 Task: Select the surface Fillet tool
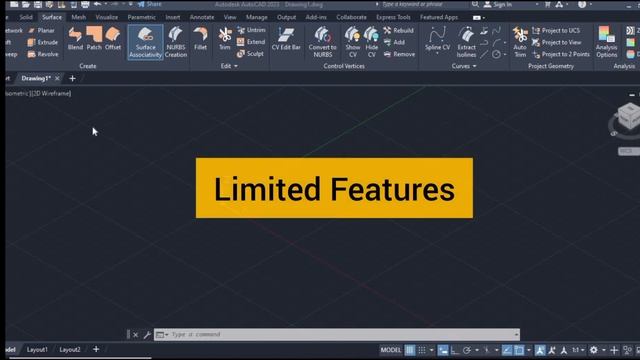pos(200,39)
